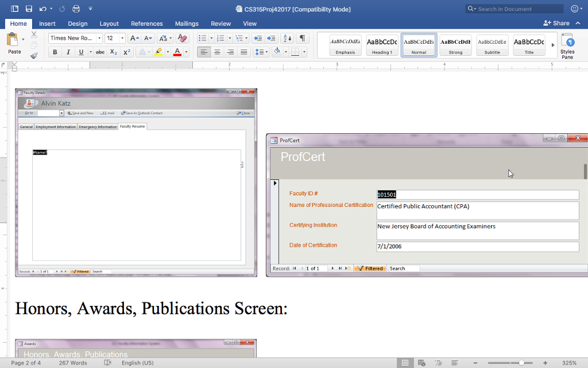This screenshot has width=588, height=368.
Task: Toggle show paragraph marks
Action: pyautogui.click(x=302, y=38)
